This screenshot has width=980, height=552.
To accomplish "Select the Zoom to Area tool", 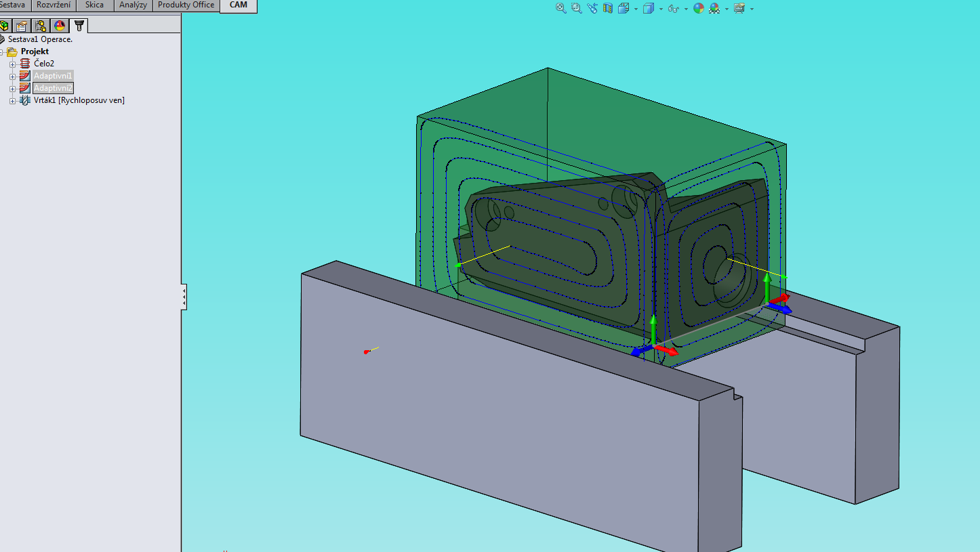I will click(x=576, y=8).
